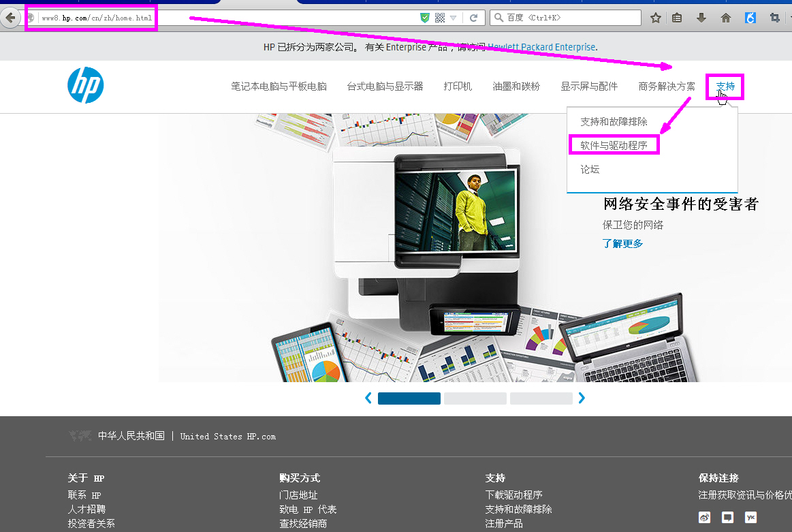Open 商务解决方案 menu
792x532 pixels.
click(667, 87)
